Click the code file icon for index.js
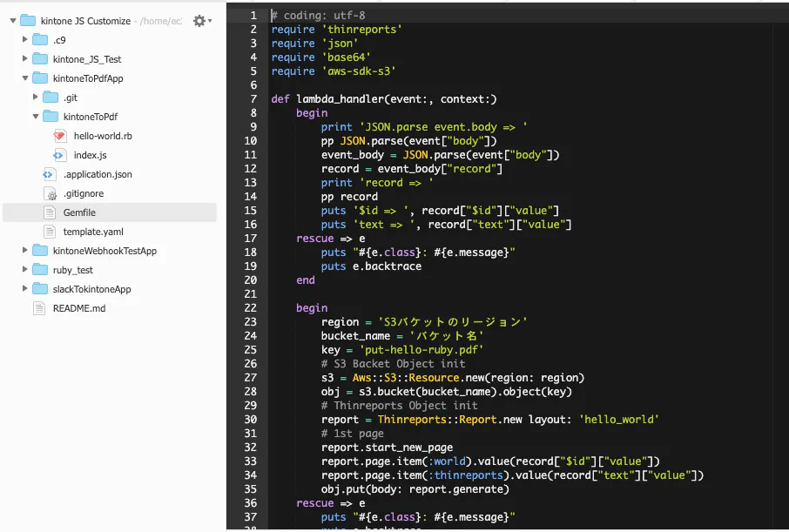This screenshot has height=532, width=789. [x=59, y=155]
